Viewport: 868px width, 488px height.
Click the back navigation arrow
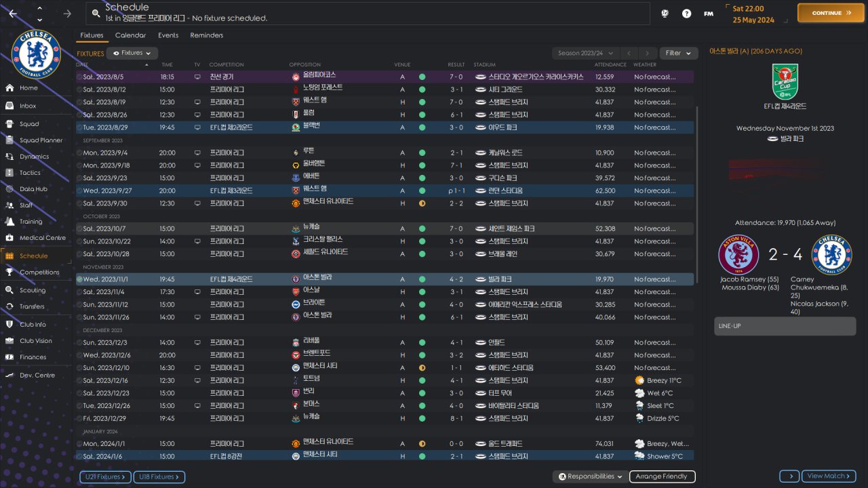pos(14,14)
